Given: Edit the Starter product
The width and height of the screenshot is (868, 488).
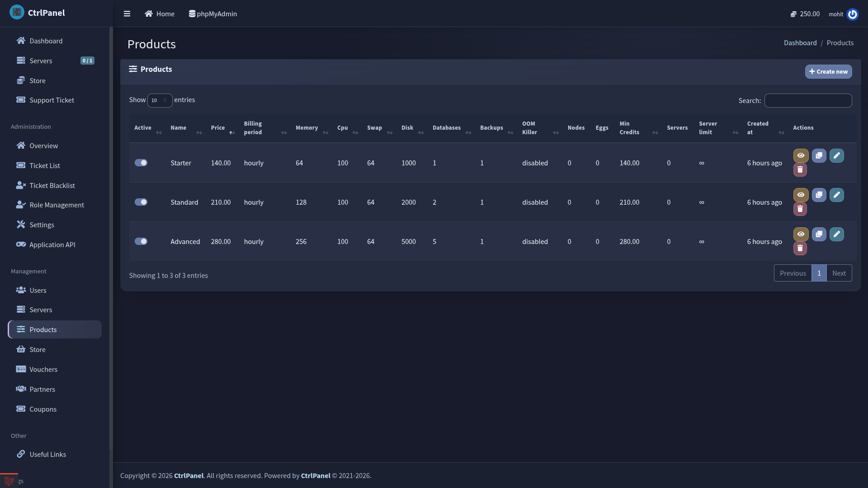Looking at the screenshot, I should pos(836,155).
